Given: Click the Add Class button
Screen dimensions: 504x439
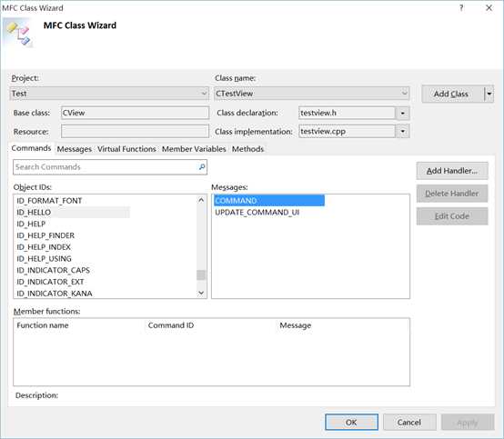Looking at the screenshot, I should (x=452, y=95).
